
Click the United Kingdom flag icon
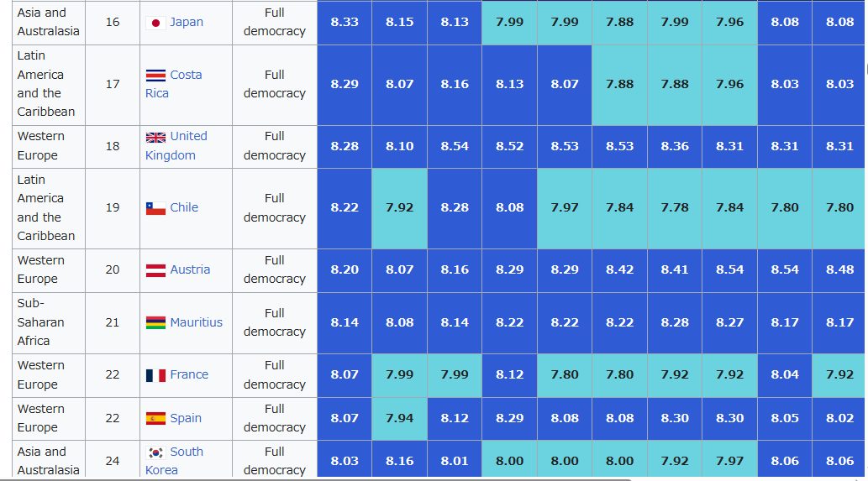tap(155, 137)
